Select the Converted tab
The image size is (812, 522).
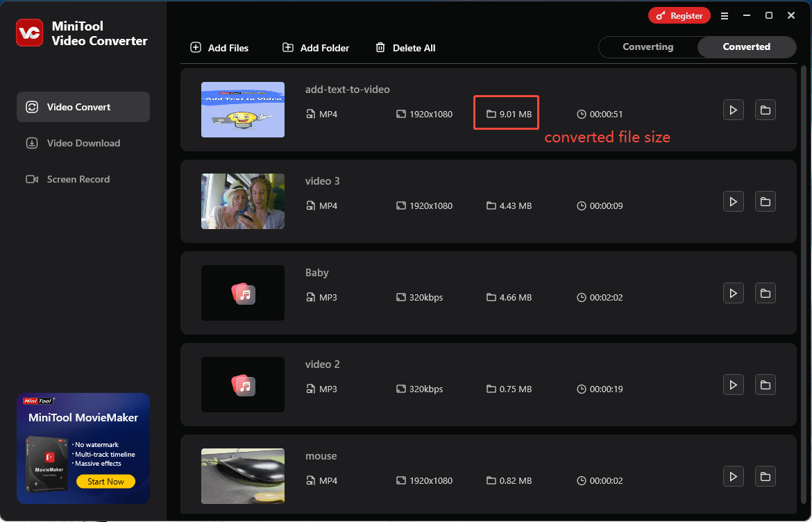(746, 47)
